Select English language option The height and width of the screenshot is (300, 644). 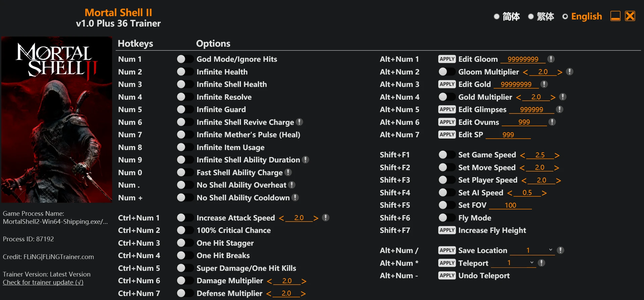pyautogui.click(x=582, y=16)
